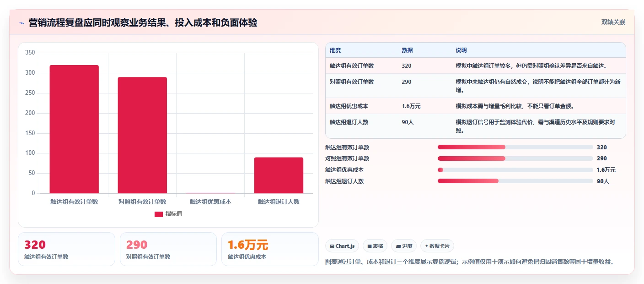Click the 说明 table column header
Screen dimensions: 644x284
pyautogui.click(x=461, y=50)
